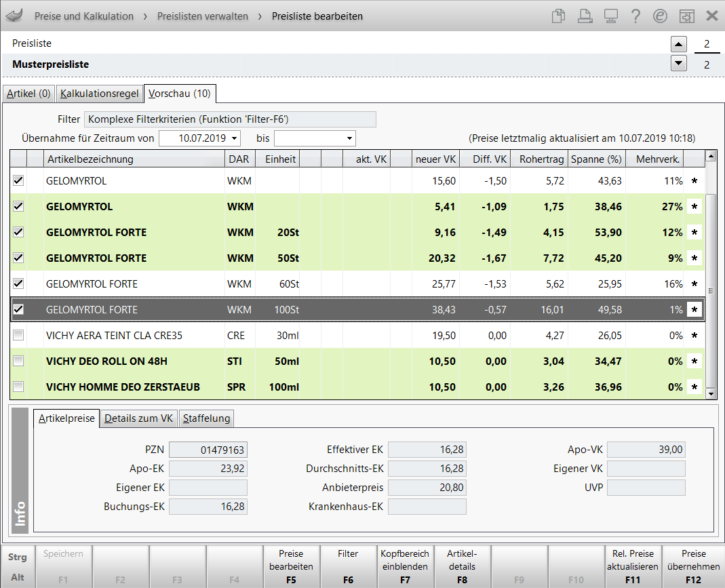The height and width of the screenshot is (588, 725).
Task: Sort by neuer VK column header
Action: 435,159
